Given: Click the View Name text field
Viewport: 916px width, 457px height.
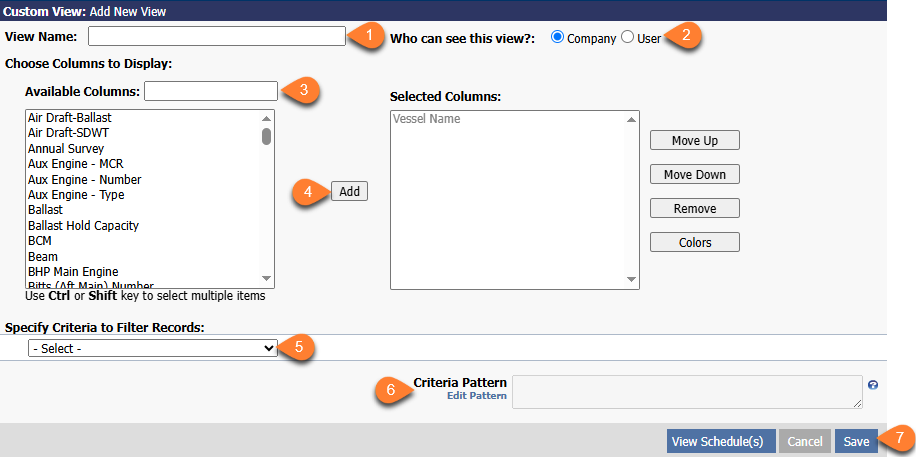Looking at the screenshot, I should point(216,36).
